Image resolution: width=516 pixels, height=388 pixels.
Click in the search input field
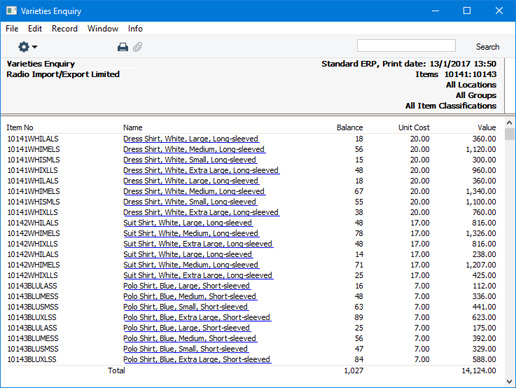tap(406, 46)
